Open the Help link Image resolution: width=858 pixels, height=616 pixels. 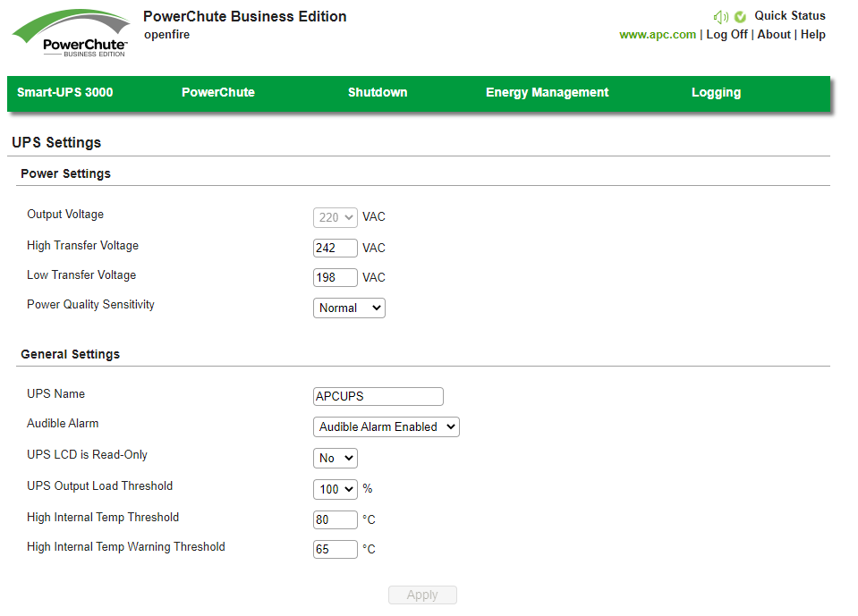point(812,35)
